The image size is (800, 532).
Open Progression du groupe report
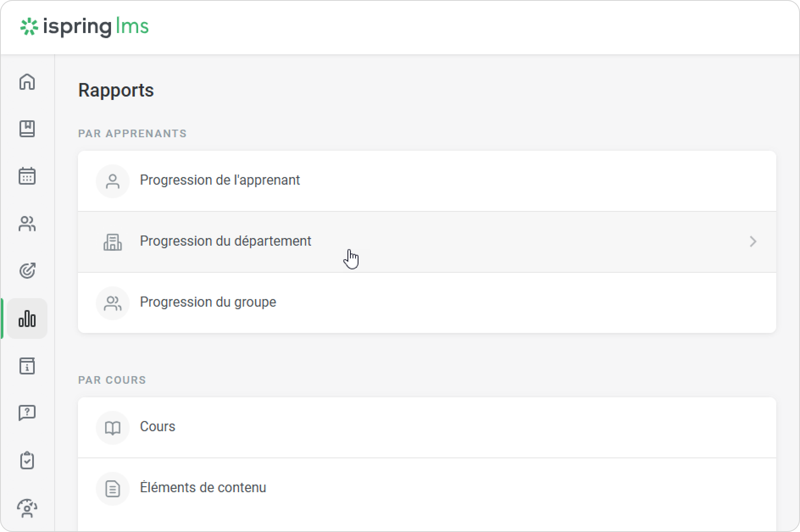coord(208,302)
